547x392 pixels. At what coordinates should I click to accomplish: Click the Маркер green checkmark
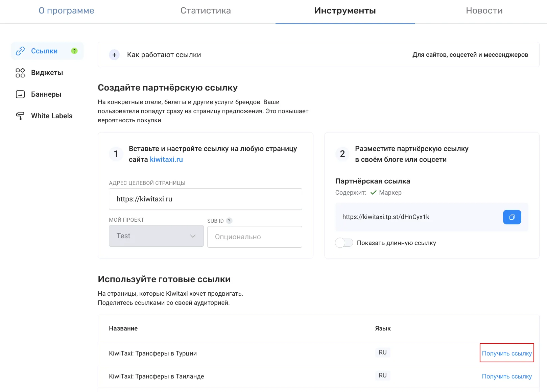(x=373, y=193)
